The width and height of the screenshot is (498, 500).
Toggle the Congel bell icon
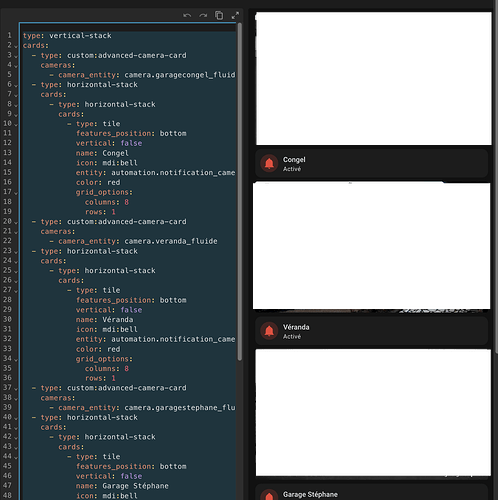click(x=269, y=164)
